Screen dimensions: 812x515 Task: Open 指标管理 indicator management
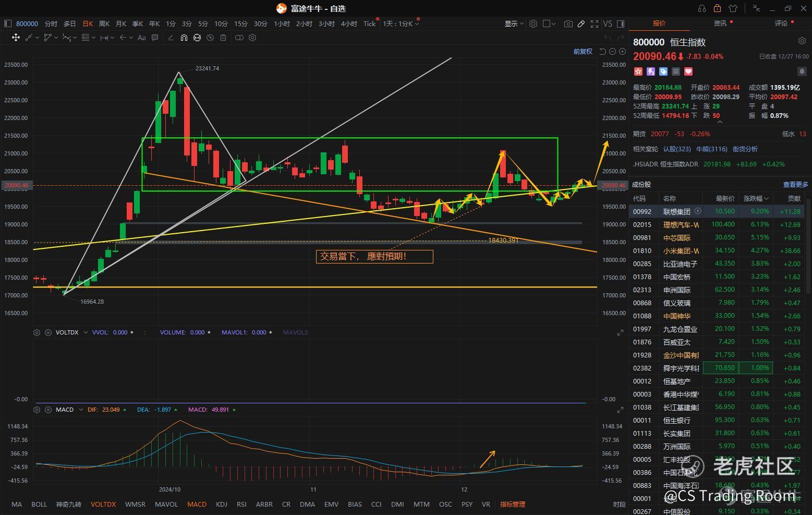(512, 504)
